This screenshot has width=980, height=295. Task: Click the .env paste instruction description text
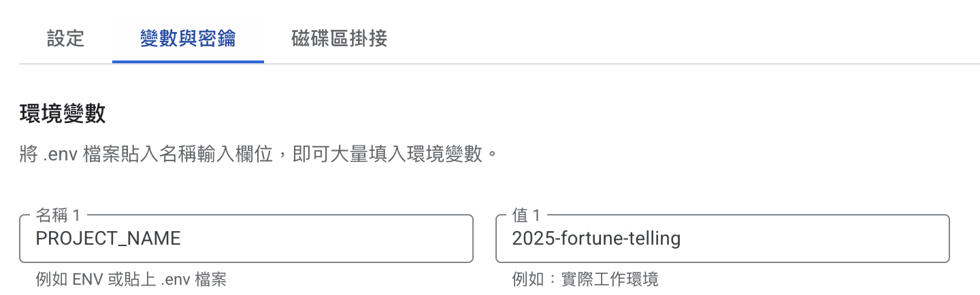tap(259, 154)
